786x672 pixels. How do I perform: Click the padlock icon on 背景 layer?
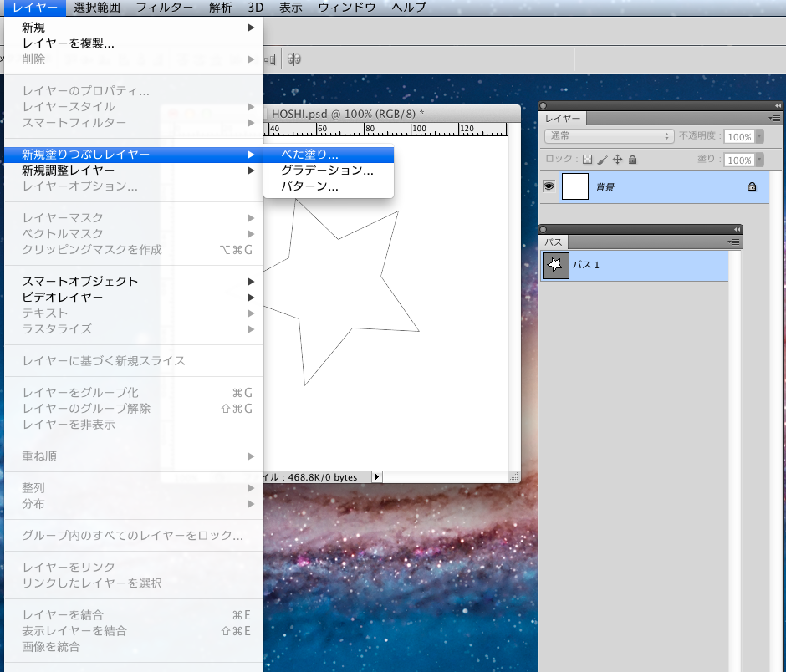pos(753,187)
